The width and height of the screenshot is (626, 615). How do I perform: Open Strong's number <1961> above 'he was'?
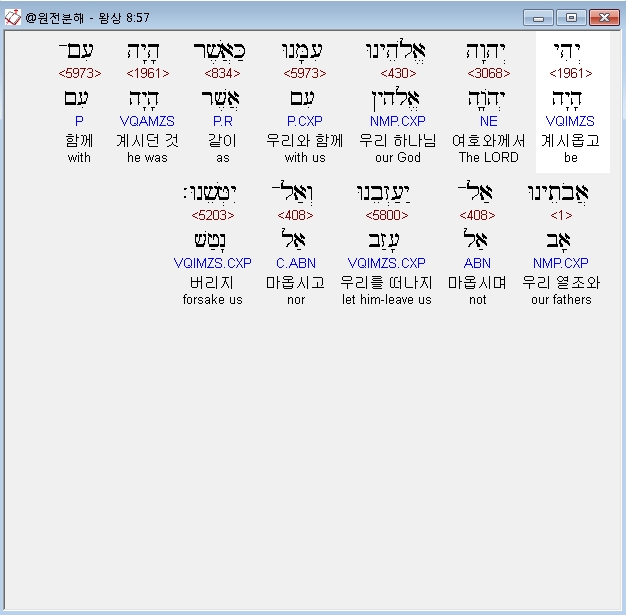147,73
